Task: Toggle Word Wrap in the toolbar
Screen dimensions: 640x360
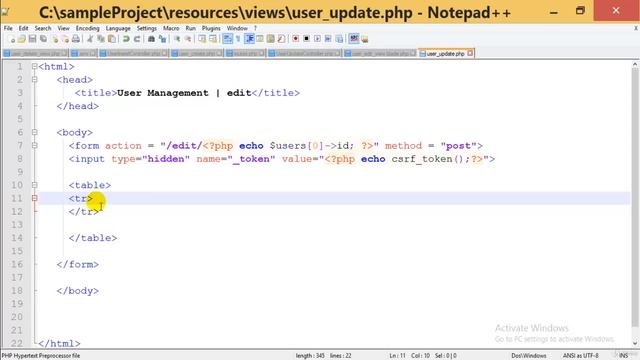Action: 227,39
